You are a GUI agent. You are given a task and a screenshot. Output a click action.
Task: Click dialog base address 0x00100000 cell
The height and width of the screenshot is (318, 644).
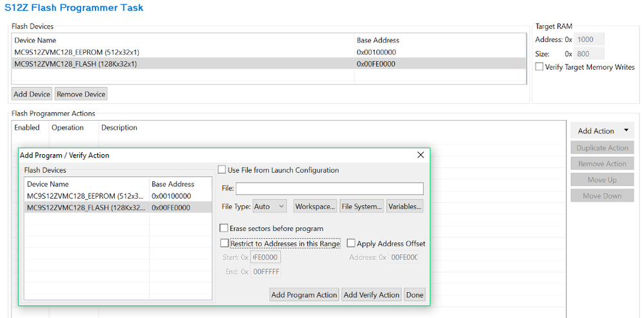[x=171, y=195]
